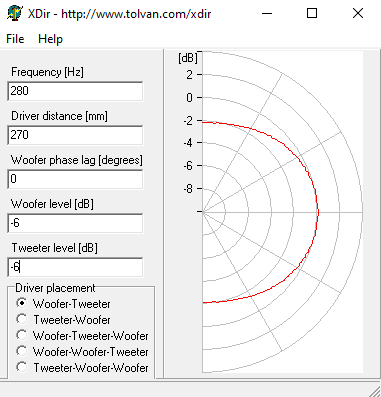This screenshot has height=397, width=381.
Task: Choose Woofer-Woofer-Tweeter driver placement
Action: point(82,352)
